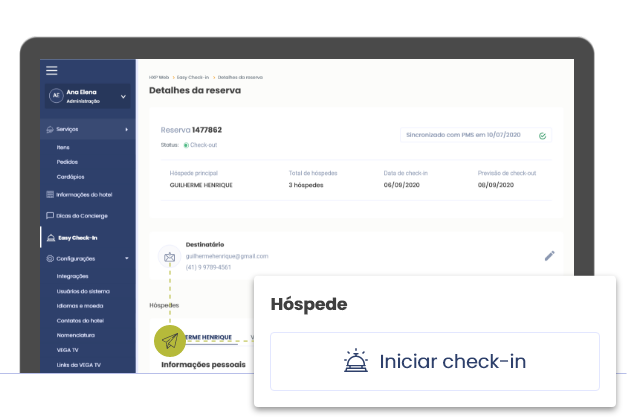Collapse the Configurações section
633x419 pixels.
tap(126, 259)
